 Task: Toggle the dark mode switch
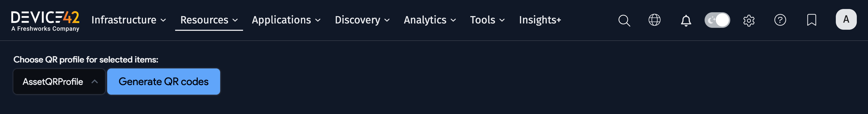[x=717, y=20]
